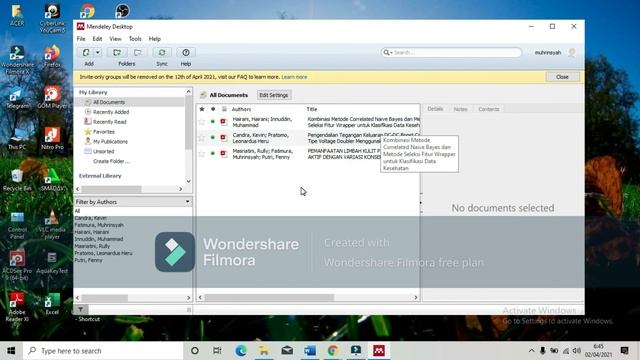Toggle read status dot for Masriatini row
640x360 pixels.
click(212, 153)
